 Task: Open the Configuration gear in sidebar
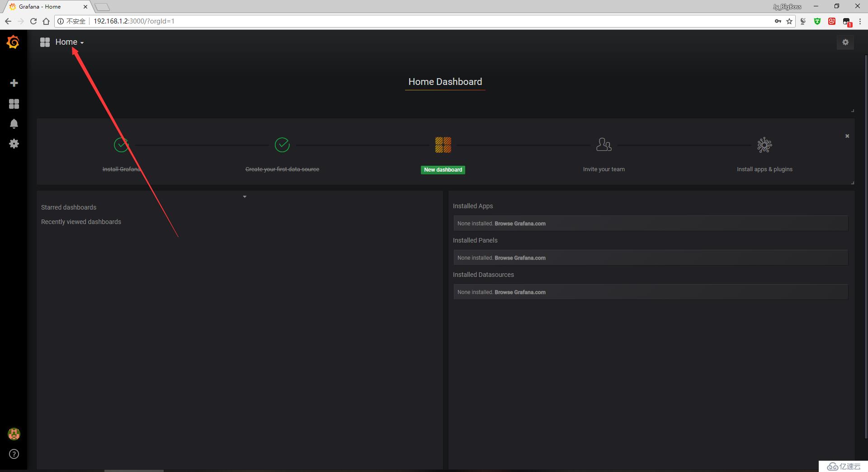coord(14,144)
